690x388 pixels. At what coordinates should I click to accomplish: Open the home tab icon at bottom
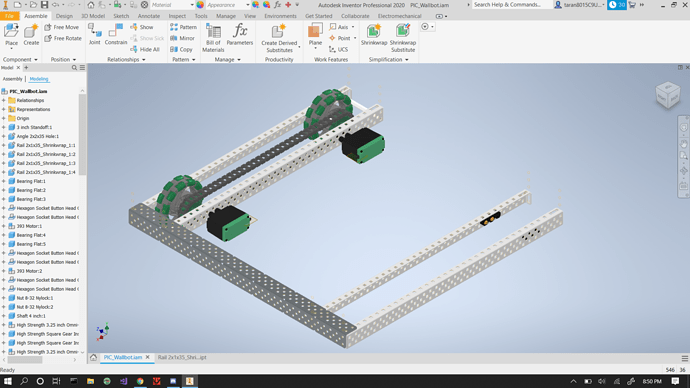pos(93,357)
